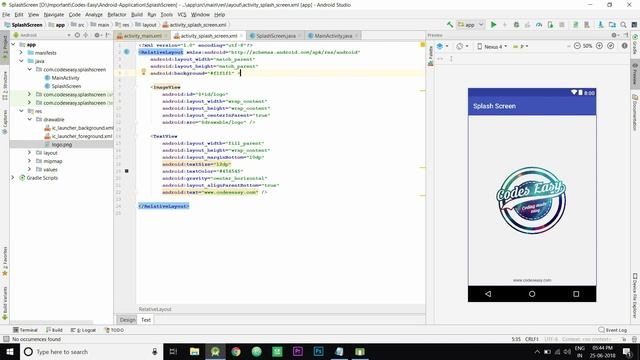The height and width of the screenshot is (360, 640).
Task: Toggle the Build Variants side tool window
Action: coord(4,303)
